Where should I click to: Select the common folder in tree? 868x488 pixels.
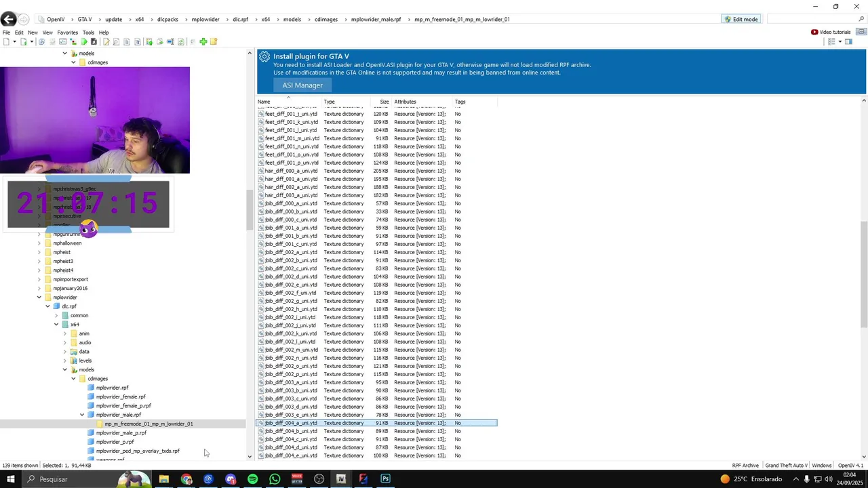tap(79, 315)
